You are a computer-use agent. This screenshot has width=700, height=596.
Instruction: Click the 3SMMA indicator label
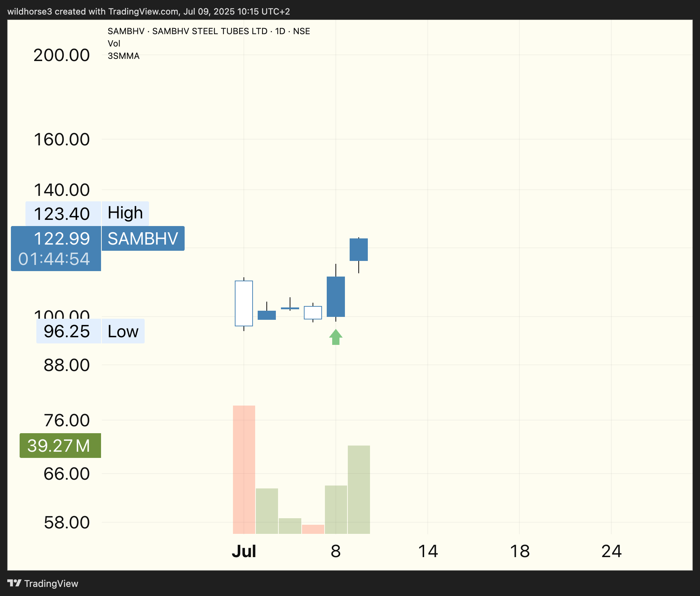tap(124, 56)
